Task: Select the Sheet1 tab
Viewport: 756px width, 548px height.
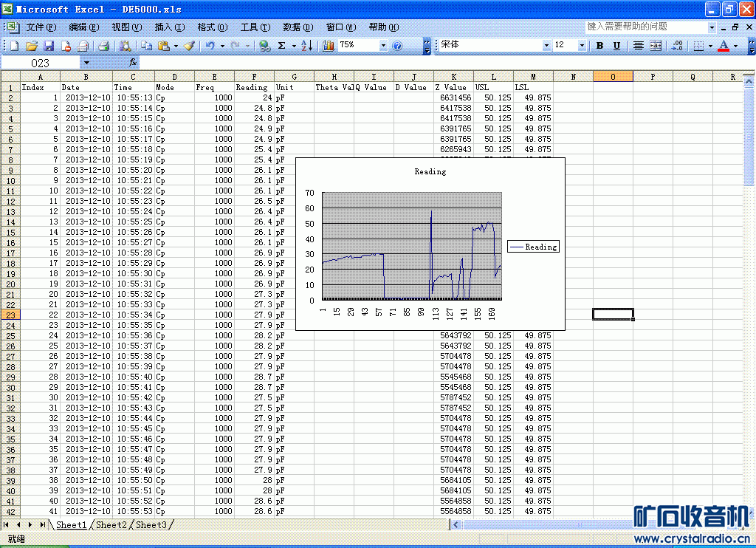Action: click(72, 525)
